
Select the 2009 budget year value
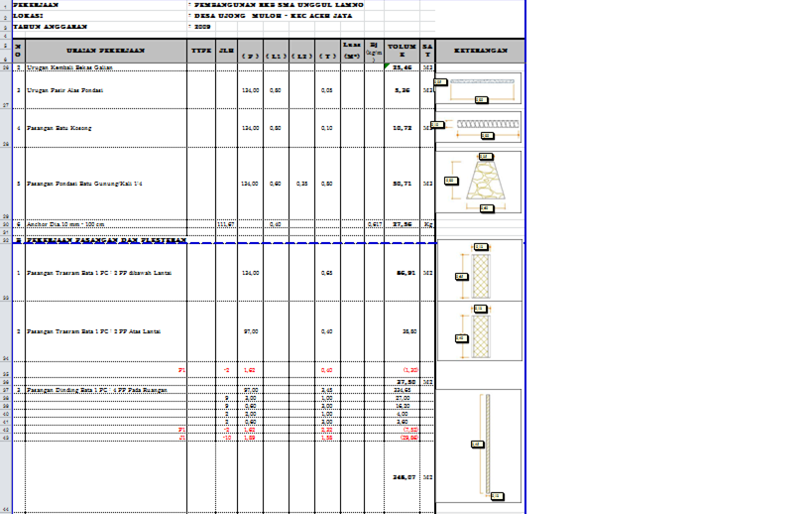pyautogui.click(x=202, y=27)
